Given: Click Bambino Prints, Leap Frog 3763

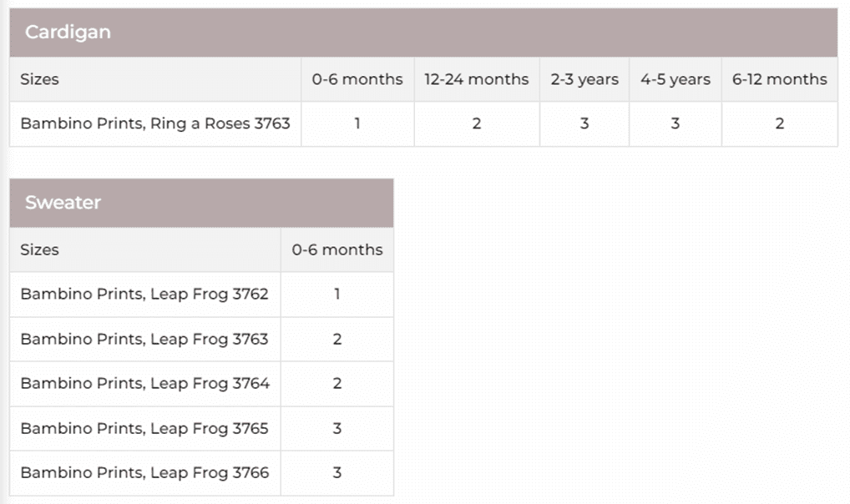Looking at the screenshot, I should [x=144, y=339].
